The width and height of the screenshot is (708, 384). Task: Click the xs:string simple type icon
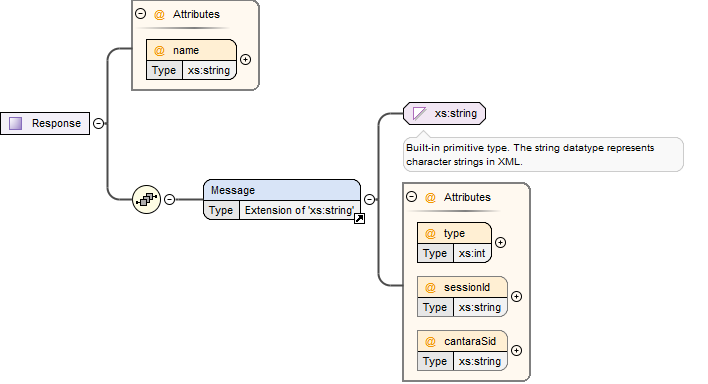pyautogui.click(x=419, y=113)
